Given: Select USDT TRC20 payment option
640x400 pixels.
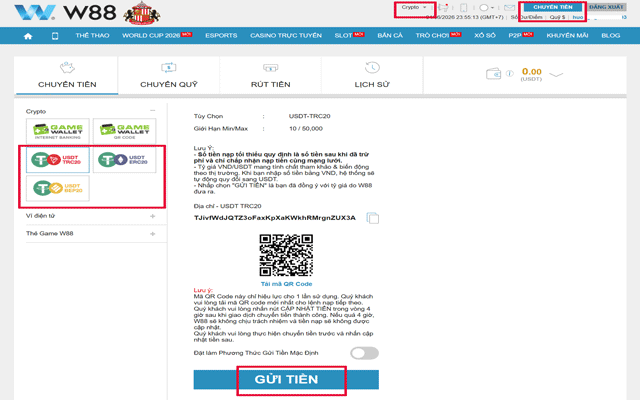Looking at the screenshot, I should 58,160.
